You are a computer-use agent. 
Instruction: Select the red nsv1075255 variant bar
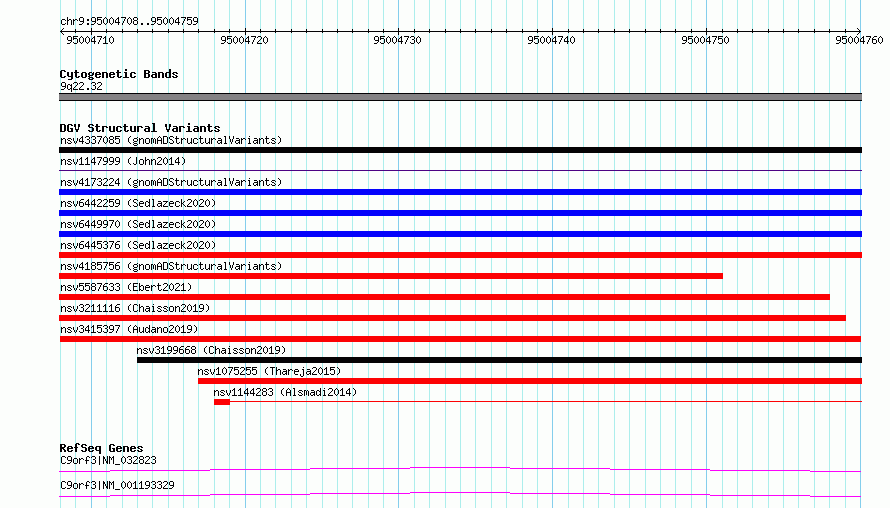pos(530,381)
